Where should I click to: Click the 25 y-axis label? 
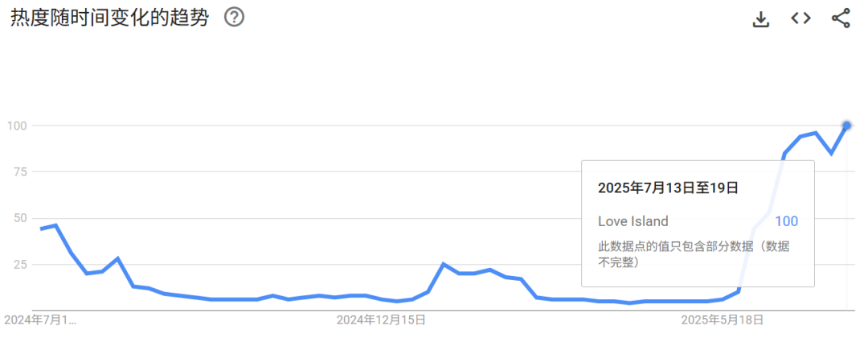[21, 264]
